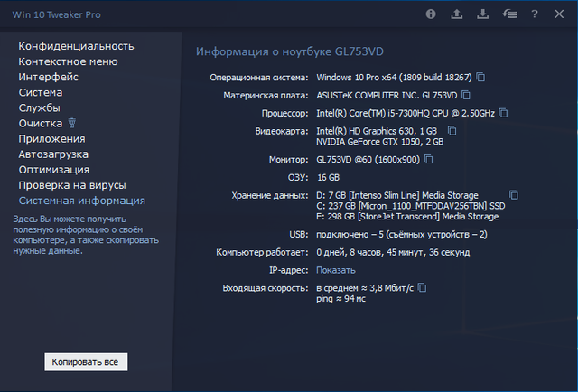Copy the data storage drives info
The width and height of the screenshot is (578, 392).
[514, 195]
